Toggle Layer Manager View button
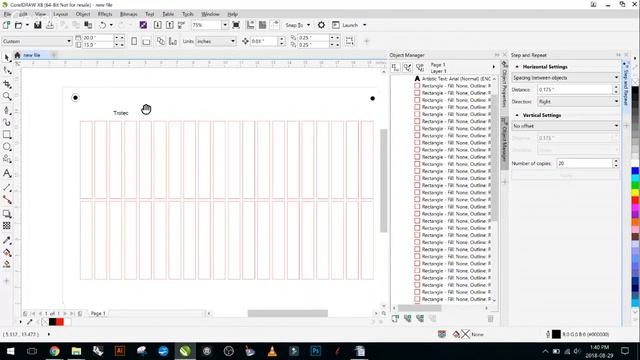Viewport: 640px width, 360px height. tap(420, 68)
